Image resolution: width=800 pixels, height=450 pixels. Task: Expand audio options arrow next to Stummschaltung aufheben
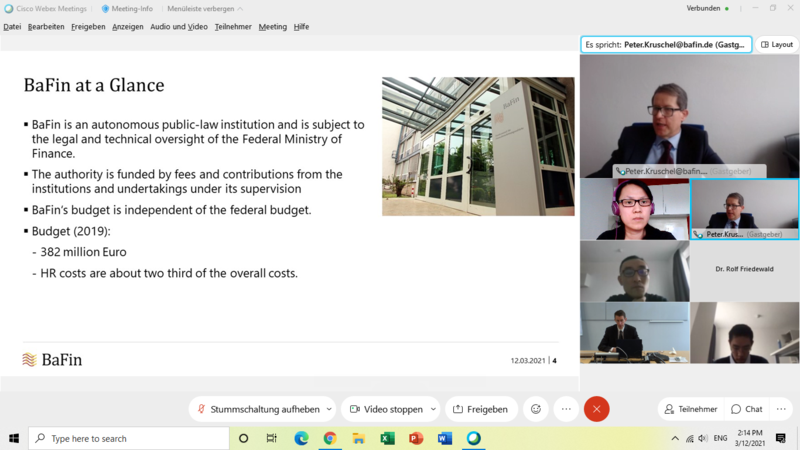tap(329, 409)
